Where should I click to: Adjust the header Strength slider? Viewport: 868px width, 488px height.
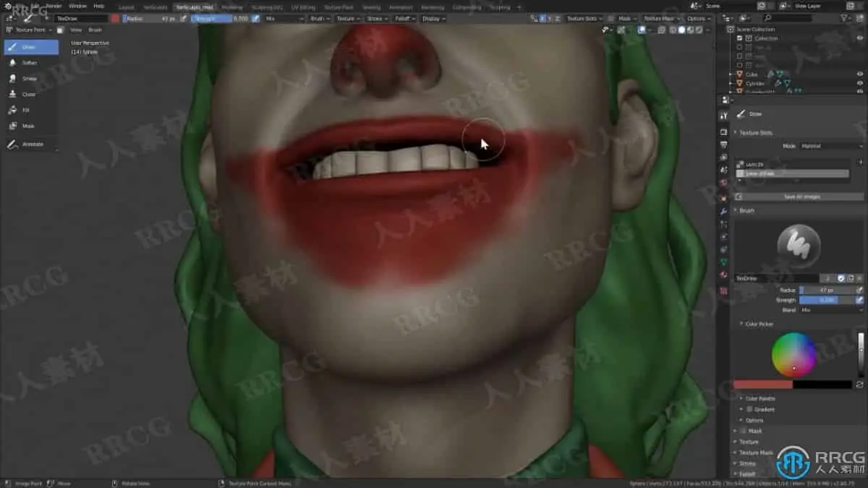point(221,18)
